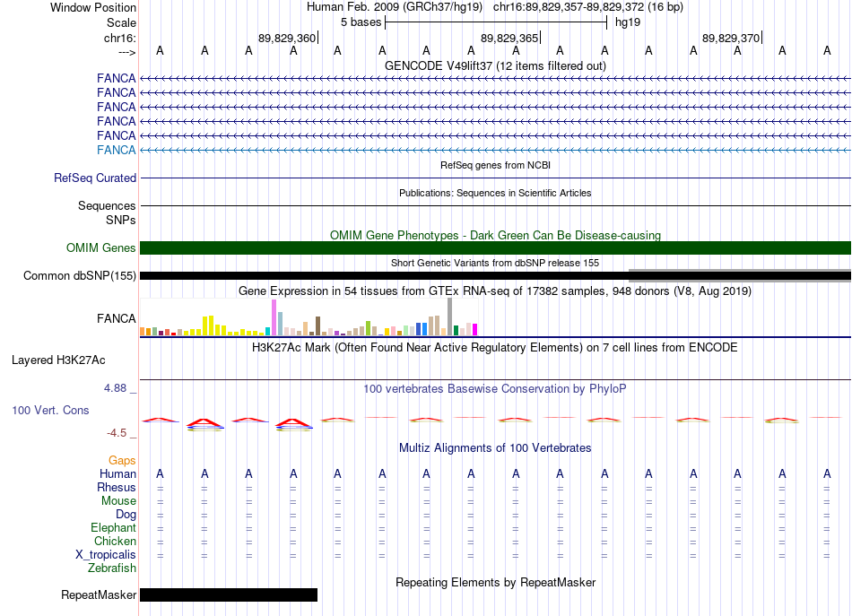Select the Elephant alignment row label

(x=113, y=527)
